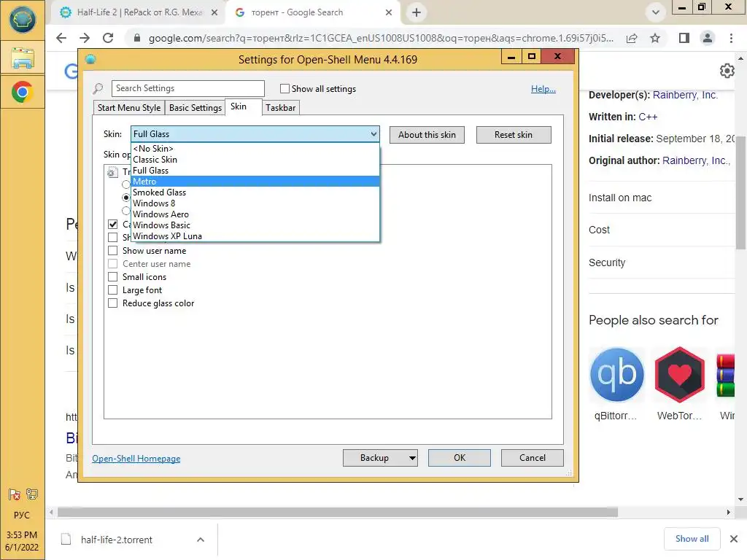Viewport: 747px width, 560px height.
Task: Click the magnifier icon beside Search Settings
Action: (98, 88)
